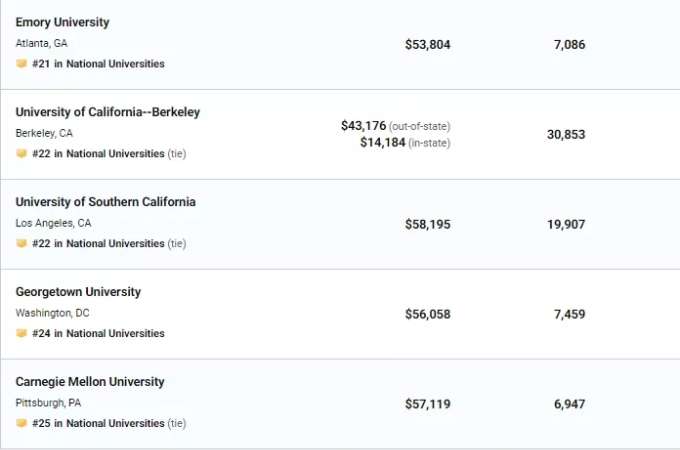Click the badge icon beside Carnegie Mellon's #25 ranking
Screen dimensions: 680x450
click(21, 423)
